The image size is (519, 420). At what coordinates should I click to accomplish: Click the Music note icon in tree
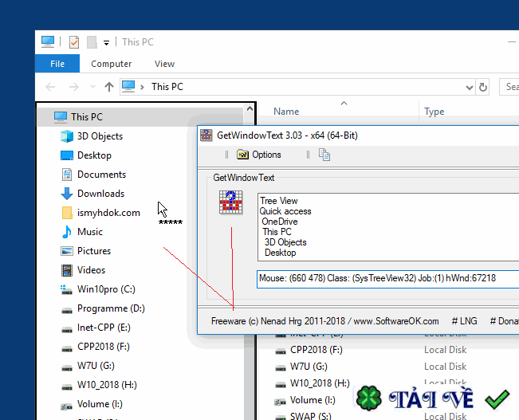[67, 232]
